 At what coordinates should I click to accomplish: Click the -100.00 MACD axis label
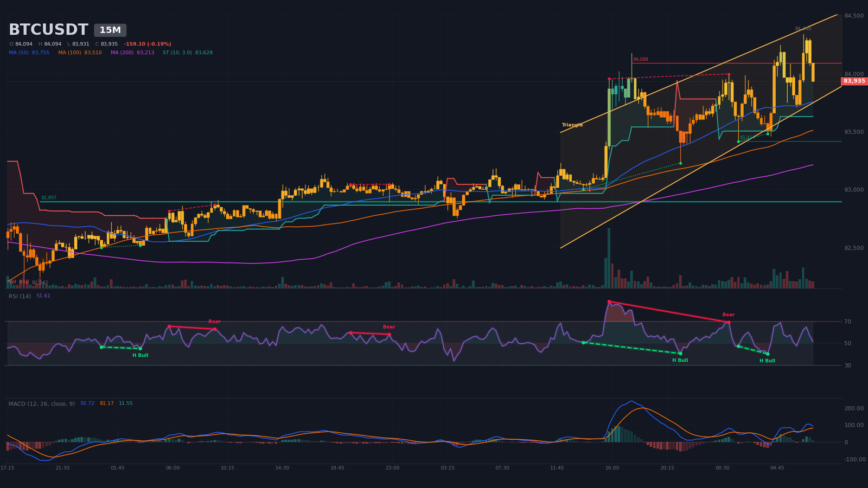coord(854,459)
